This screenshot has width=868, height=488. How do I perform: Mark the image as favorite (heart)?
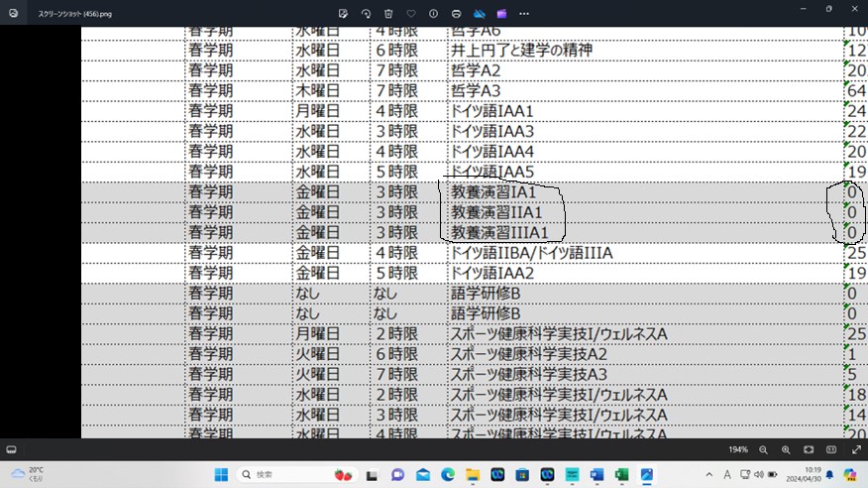[x=411, y=13]
